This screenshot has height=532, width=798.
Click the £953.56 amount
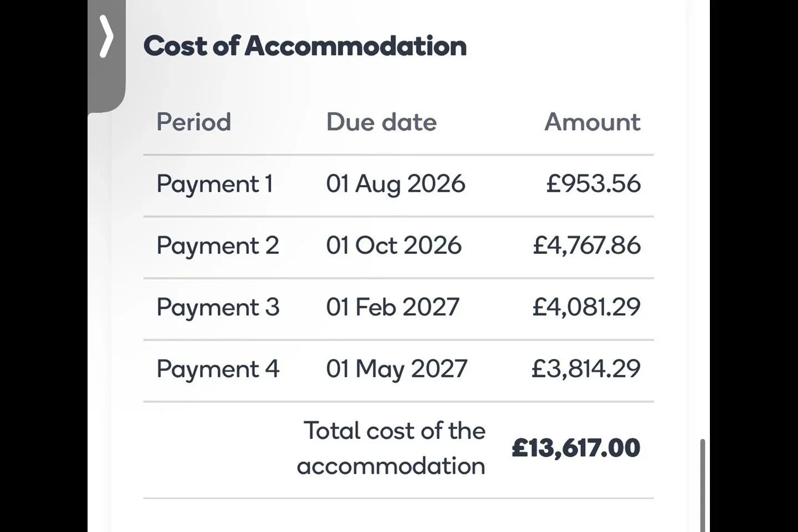pos(594,183)
